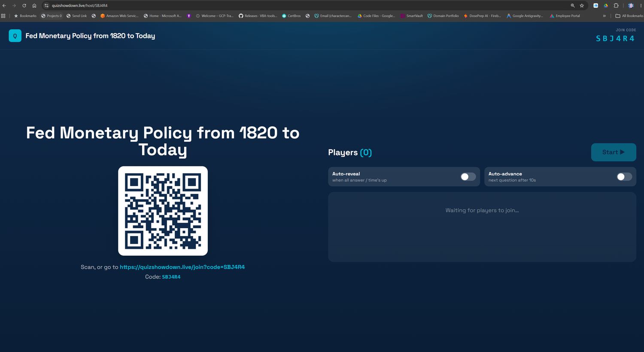644x352 pixels.
Task: Click the 'Waiting for players to join...' message
Action: tap(482, 210)
